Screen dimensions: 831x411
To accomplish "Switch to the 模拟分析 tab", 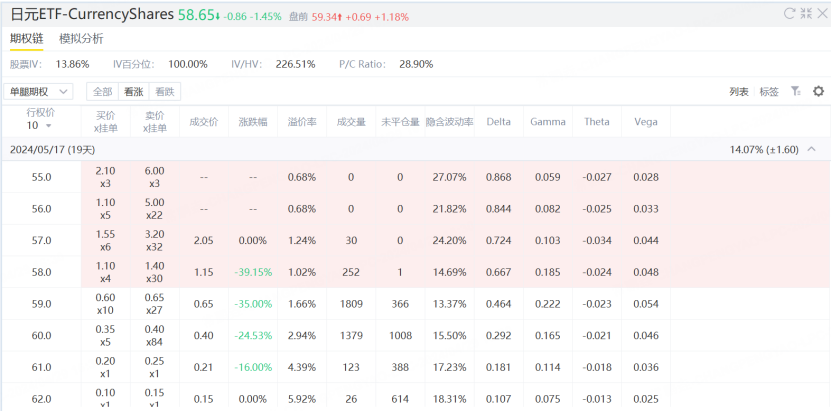I will pos(81,39).
